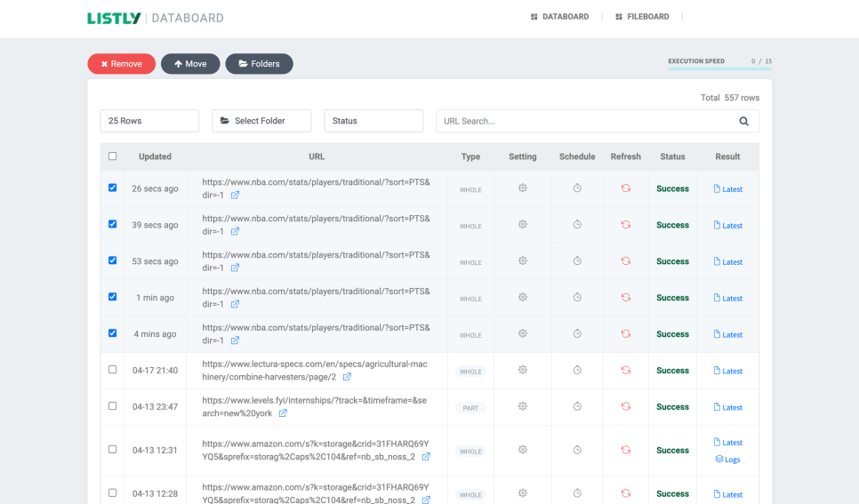Open schedule clock for the 4 mins ago row
The image size is (859, 504).
point(577,333)
